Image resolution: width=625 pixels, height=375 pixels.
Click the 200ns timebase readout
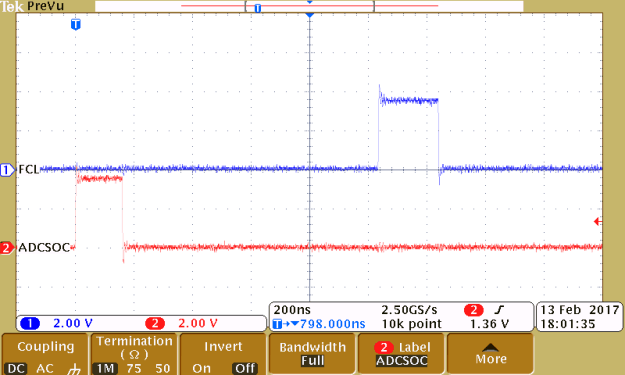pos(292,310)
